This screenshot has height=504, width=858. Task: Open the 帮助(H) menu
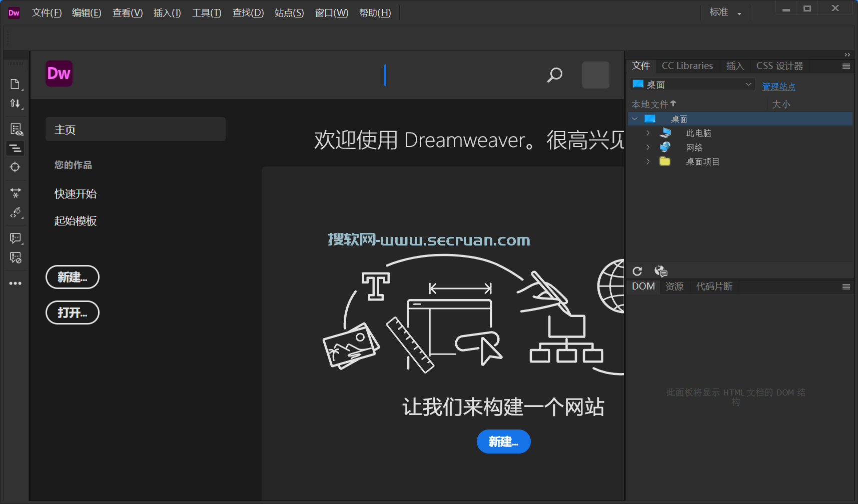pyautogui.click(x=375, y=13)
